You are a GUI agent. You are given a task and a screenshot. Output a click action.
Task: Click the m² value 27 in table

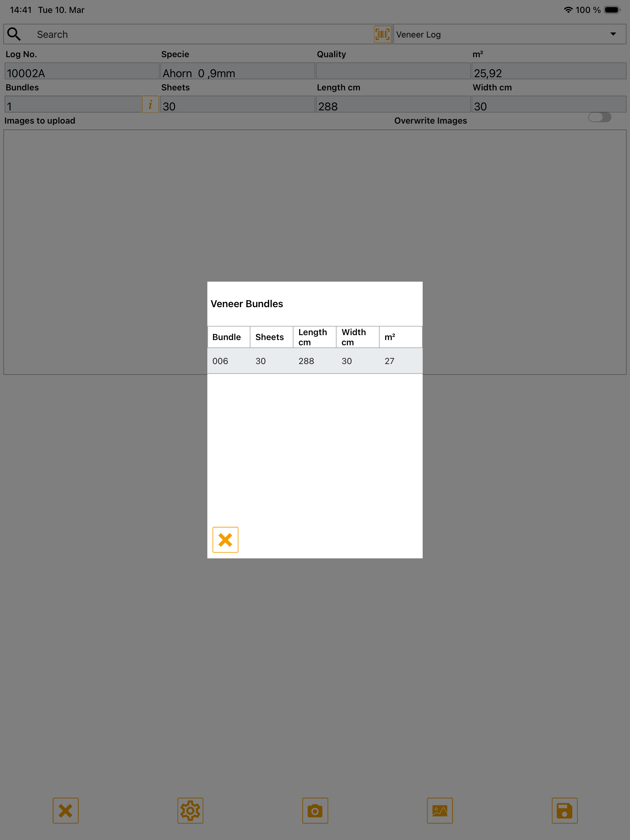(389, 361)
